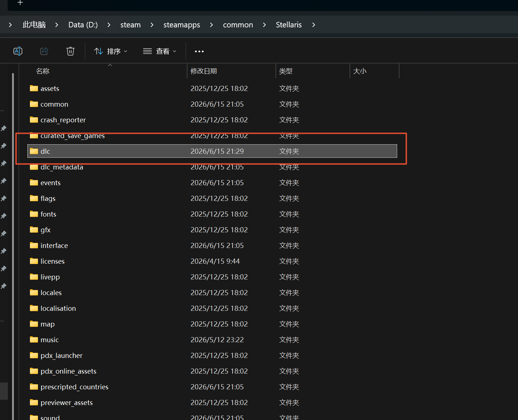The height and width of the screenshot is (420, 518).
Task: Expand chevron before 此电脑 breadcrumb
Action: click(x=10, y=25)
